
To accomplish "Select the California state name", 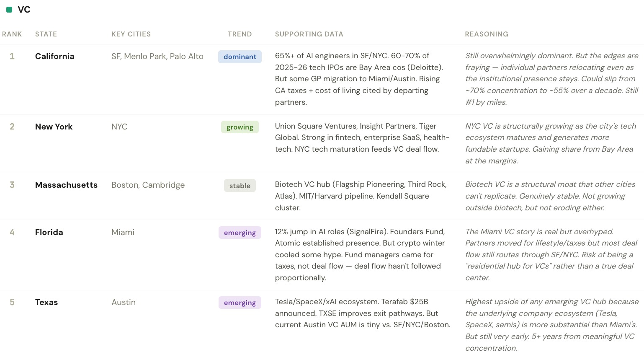I will click(55, 57).
